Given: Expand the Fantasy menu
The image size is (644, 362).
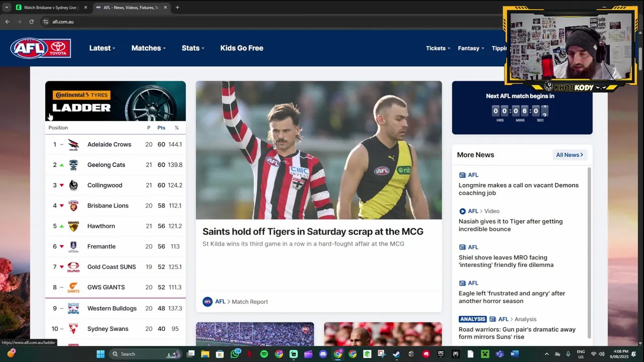Looking at the screenshot, I should tap(471, 48).
